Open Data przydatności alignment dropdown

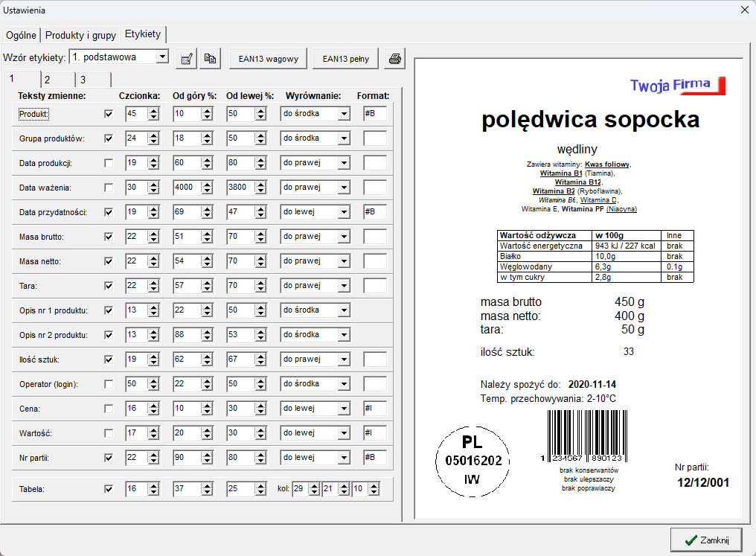tap(344, 212)
